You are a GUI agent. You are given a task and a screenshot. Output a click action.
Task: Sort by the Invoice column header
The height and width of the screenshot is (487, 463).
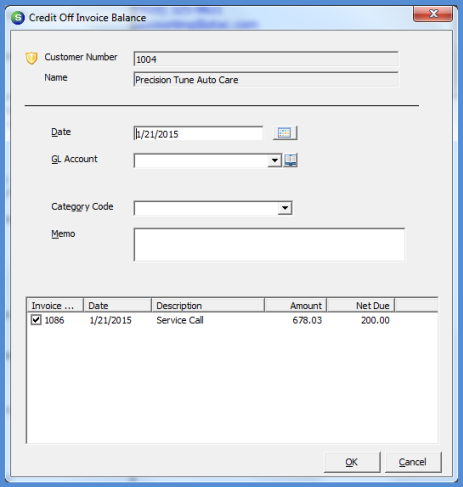(x=55, y=305)
